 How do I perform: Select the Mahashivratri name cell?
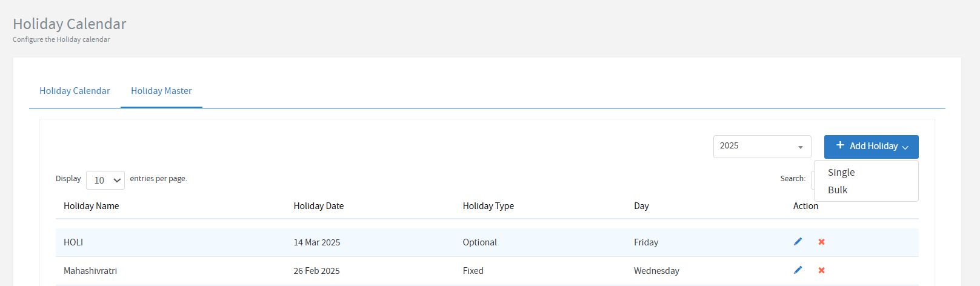pos(90,271)
